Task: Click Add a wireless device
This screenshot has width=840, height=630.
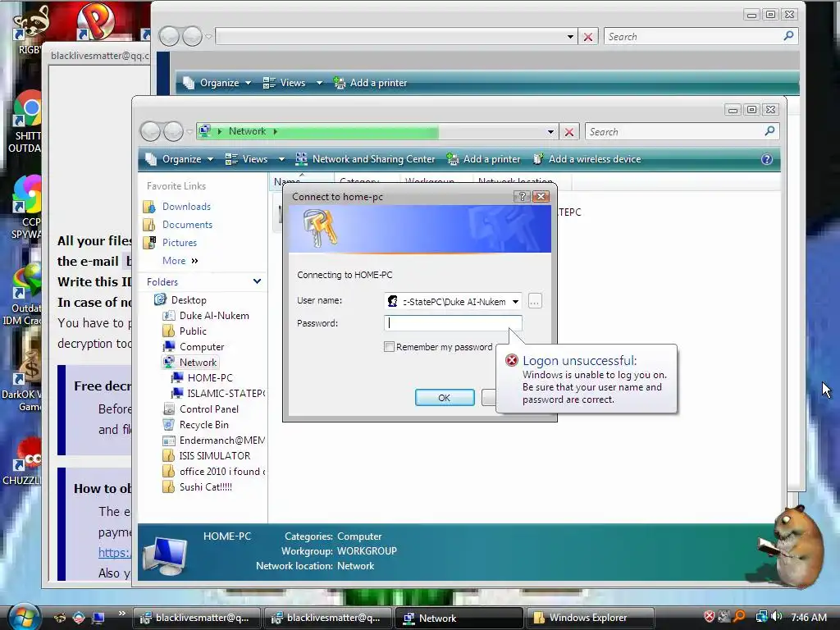Action: [x=587, y=159]
